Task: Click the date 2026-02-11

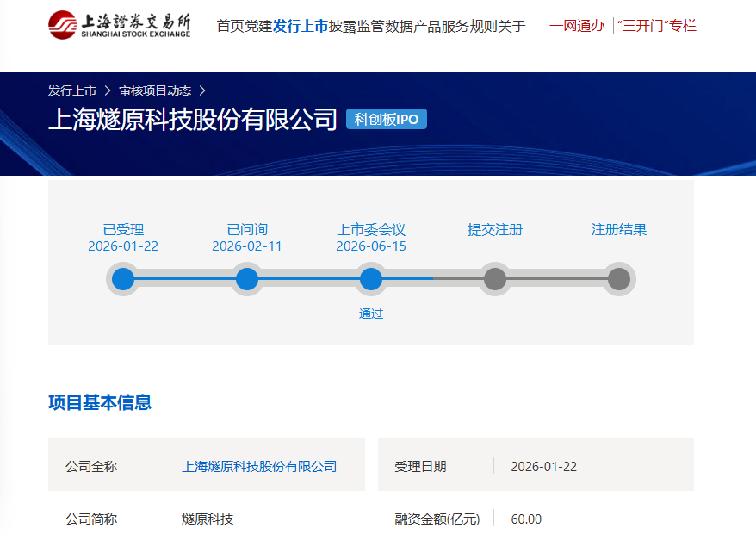Action: pyautogui.click(x=247, y=246)
